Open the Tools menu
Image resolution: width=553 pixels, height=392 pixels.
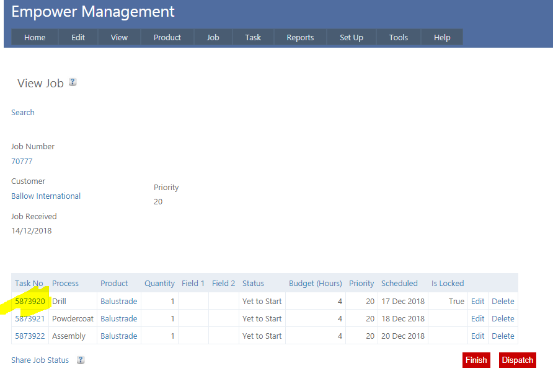click(399, 38)
